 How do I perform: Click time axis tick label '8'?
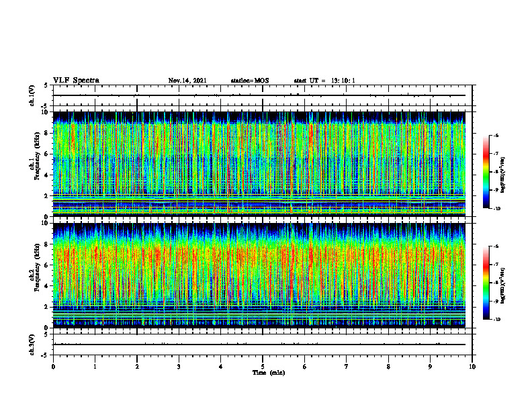(388, 367)
